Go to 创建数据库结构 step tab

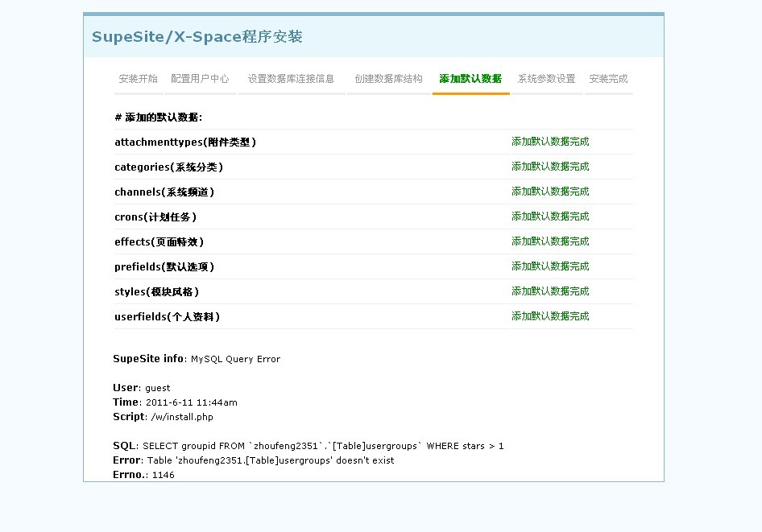pyautogui.click(x=389, y=79)
